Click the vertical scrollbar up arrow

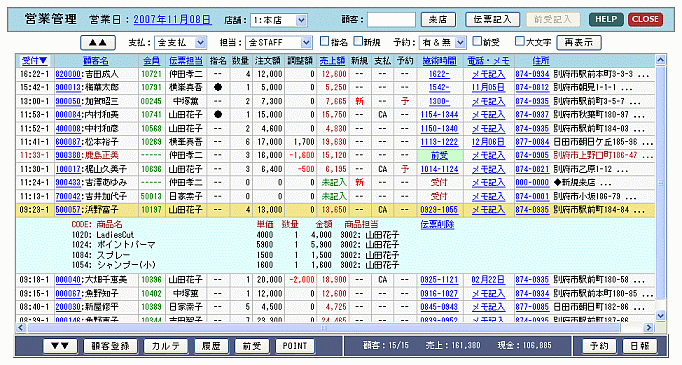661,60
